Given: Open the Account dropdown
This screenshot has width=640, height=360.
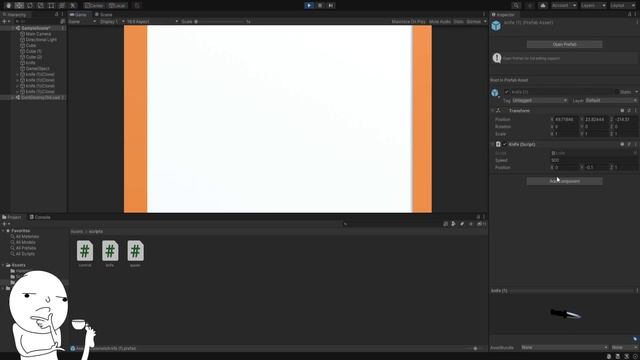Looking at the screenshot, I should (564, 6).
